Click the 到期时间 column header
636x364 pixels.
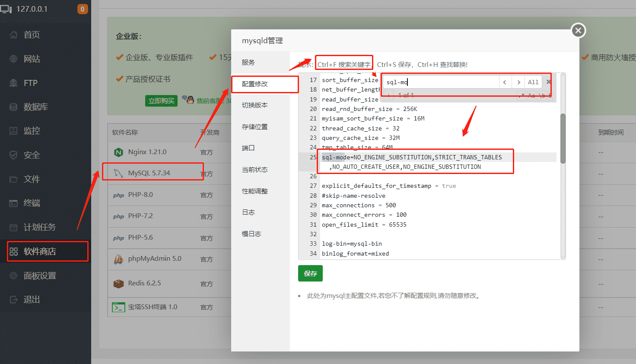pyautogui.click(x=611, y=132)
